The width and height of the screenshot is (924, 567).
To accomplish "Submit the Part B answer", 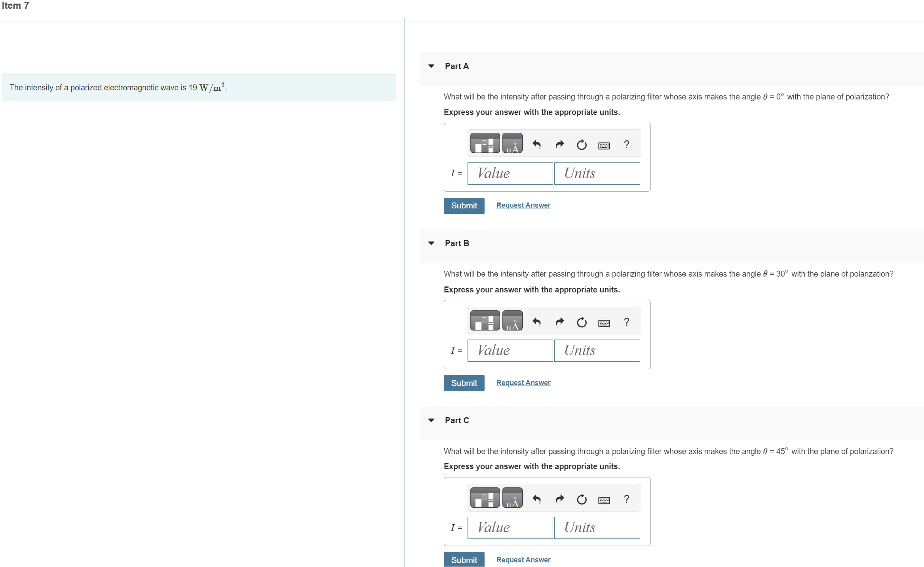I will pos(464,383).
